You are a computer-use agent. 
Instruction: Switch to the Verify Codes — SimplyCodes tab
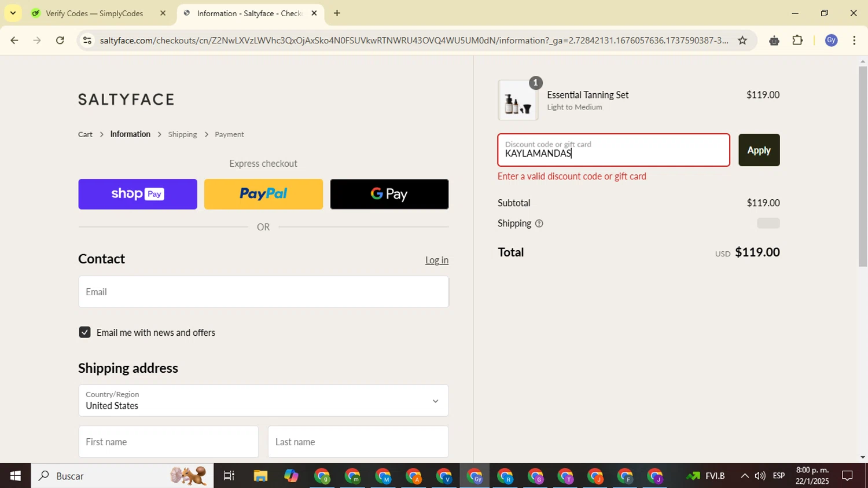[x=94, y=13]
